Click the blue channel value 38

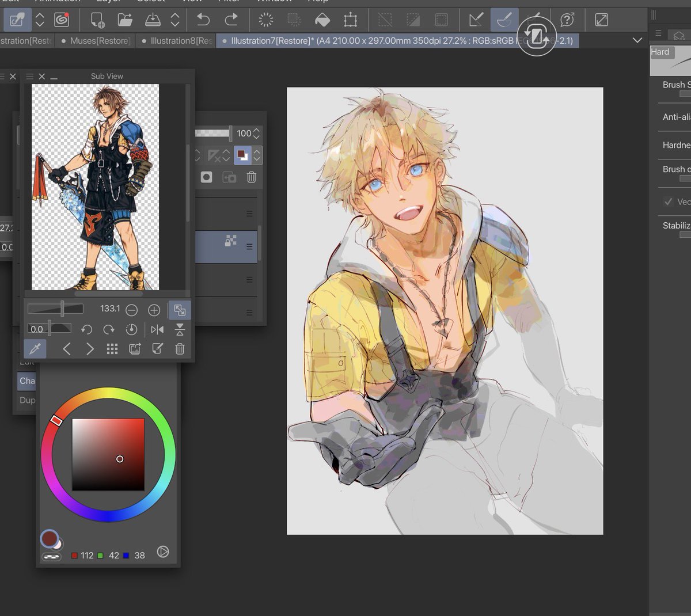pos(139,556)
